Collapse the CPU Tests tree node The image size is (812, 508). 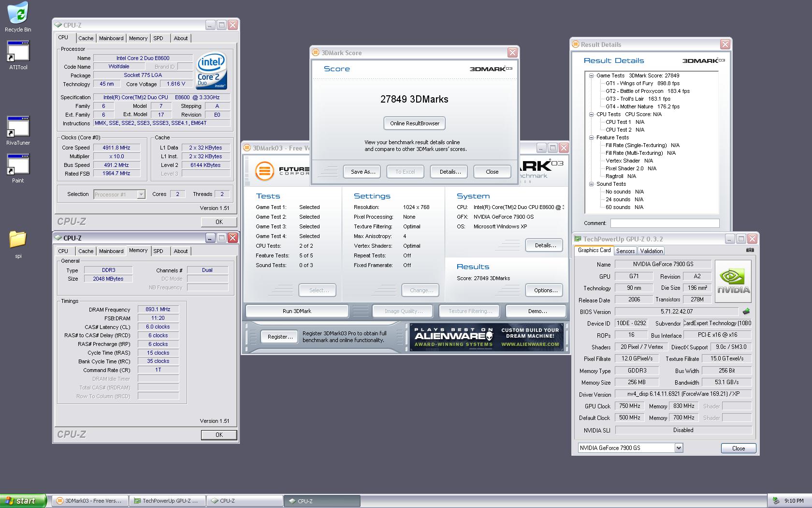(x=591, y=114)
